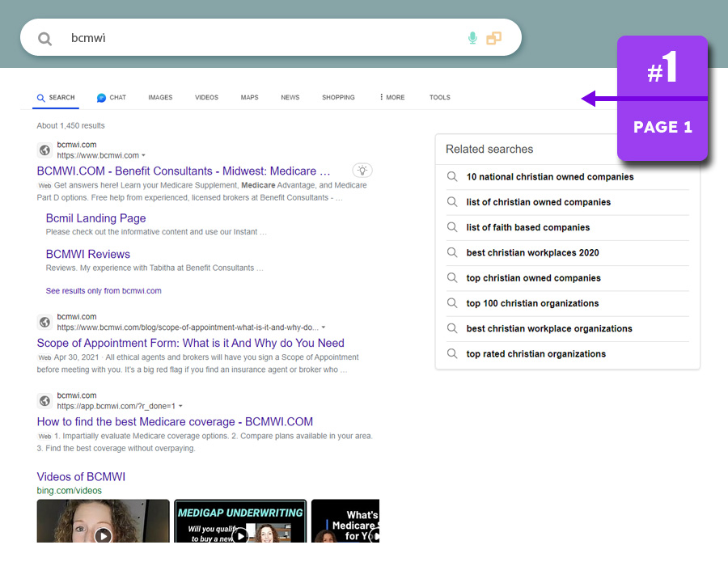Activate the microphone voice search icon

click(472, 38)
